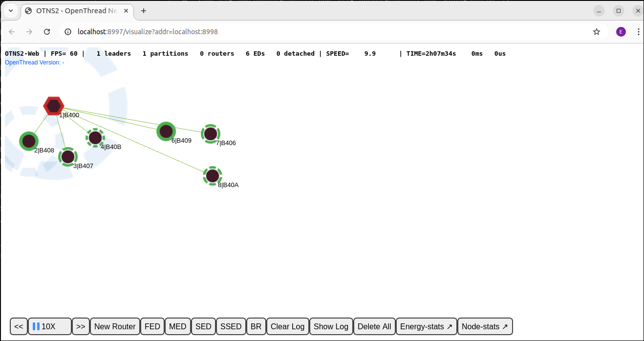Select end device 3|B407
This screenshot has width=644, height=341.
pos(67,157)
